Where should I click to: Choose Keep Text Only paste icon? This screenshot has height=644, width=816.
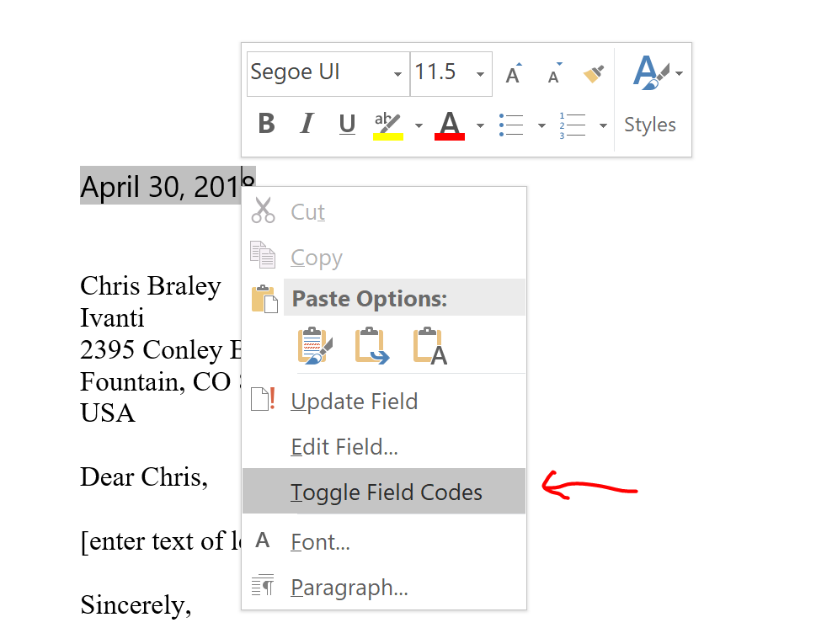tap(429, 346)
